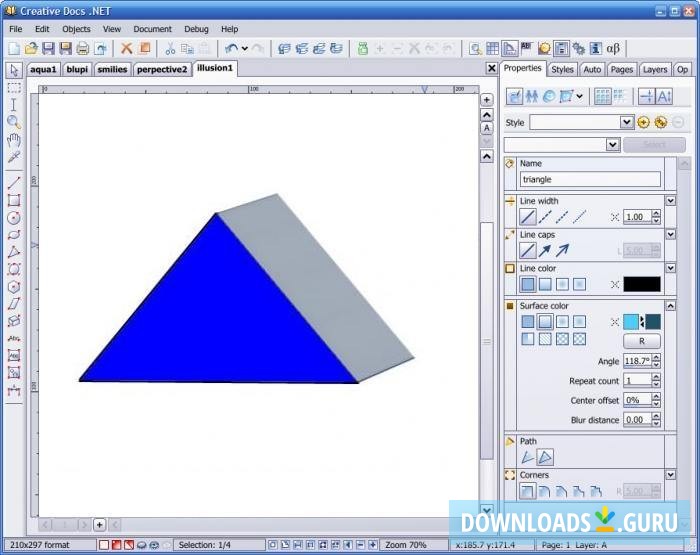Select square corner type under Corners
700x555 pixels.
528,491
